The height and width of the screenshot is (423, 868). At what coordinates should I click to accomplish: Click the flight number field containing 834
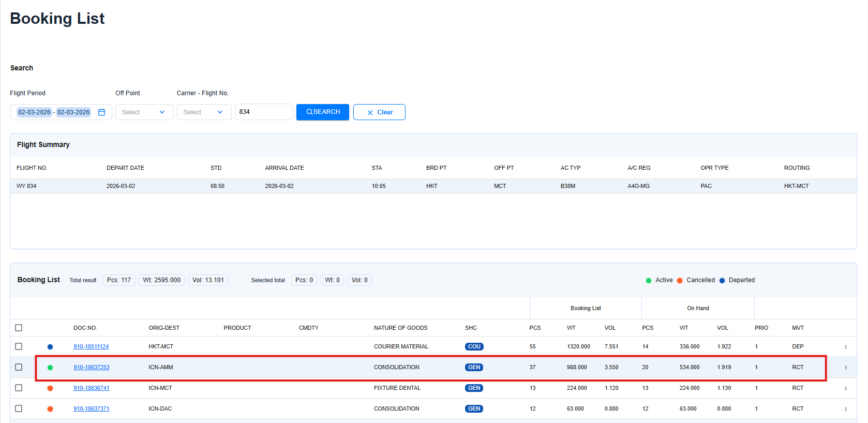[263, 112]
